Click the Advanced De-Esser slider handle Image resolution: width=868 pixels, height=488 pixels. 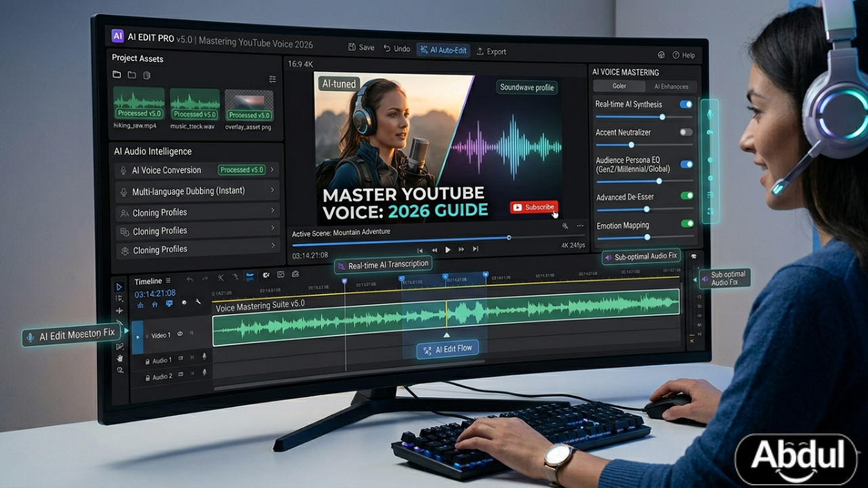(x=646, y=209)
